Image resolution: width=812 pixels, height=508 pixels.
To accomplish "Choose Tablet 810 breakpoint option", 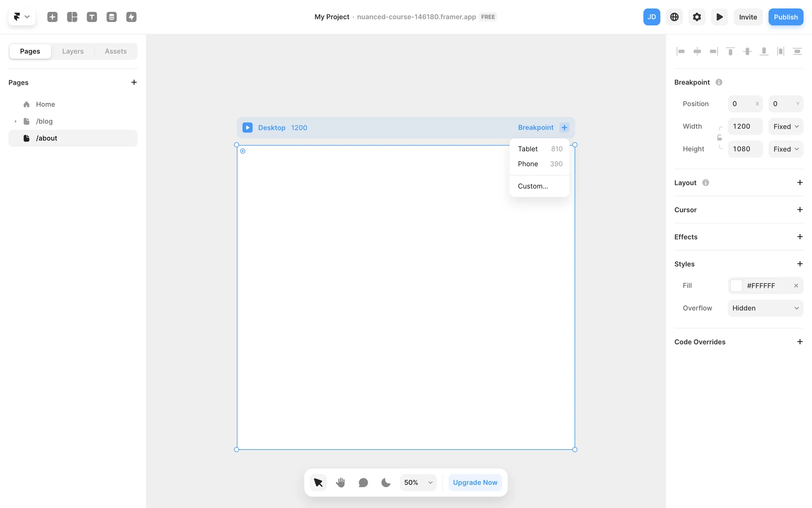I will coord(539,149).
